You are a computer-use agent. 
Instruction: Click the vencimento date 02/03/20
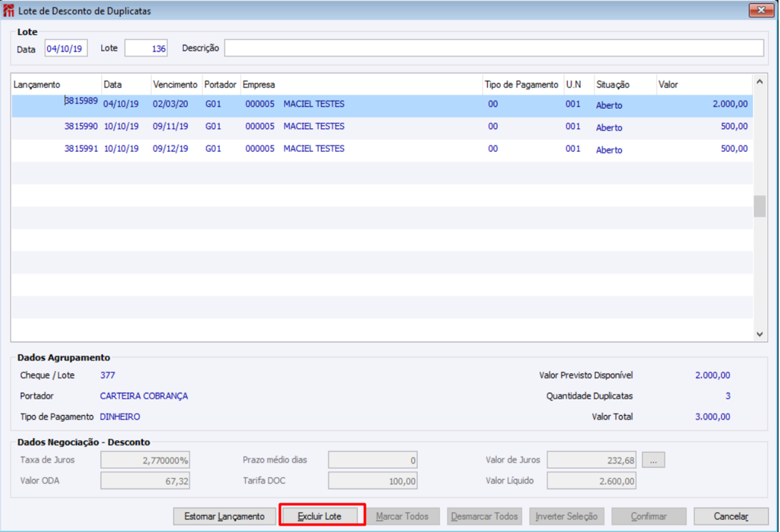[170, 104]
